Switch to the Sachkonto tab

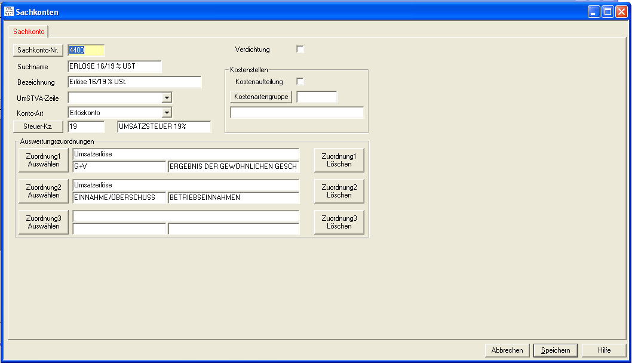point(29,32)
